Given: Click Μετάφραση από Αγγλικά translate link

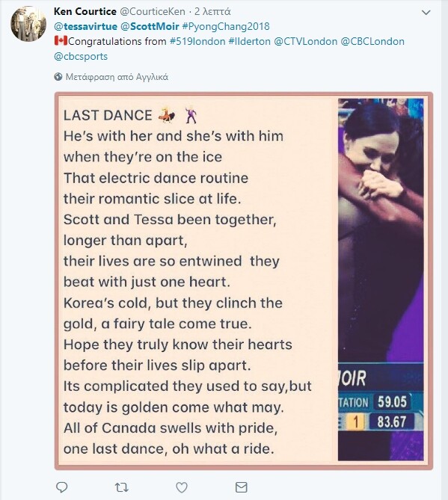Looking at the screenshot, I should click(x=117, y=77).
